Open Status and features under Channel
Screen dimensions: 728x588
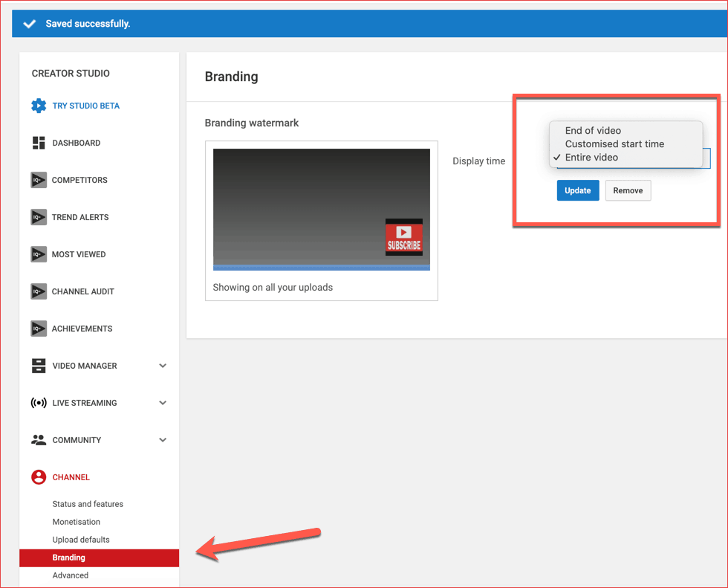click(x=88, y=504)
